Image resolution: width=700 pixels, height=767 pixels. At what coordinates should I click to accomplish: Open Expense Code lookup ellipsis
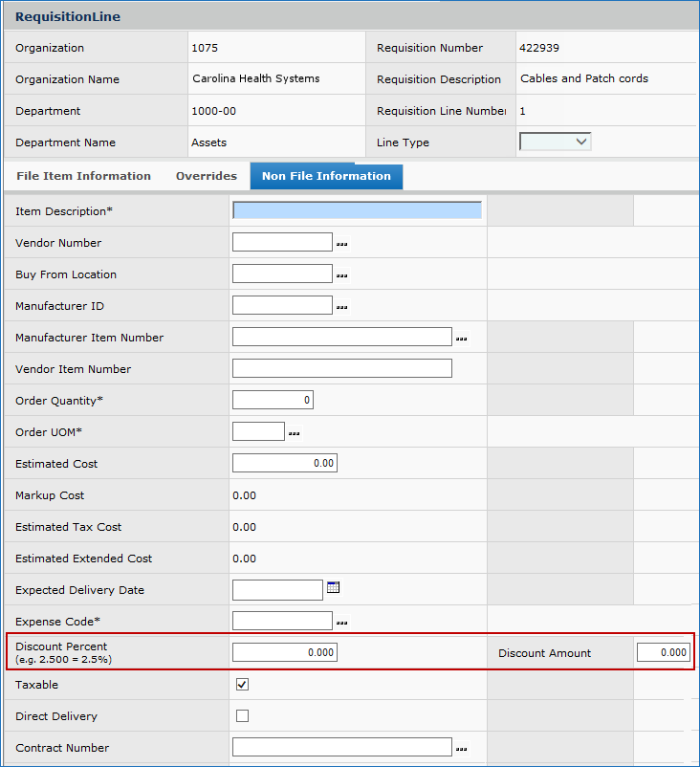click(342, 623)
